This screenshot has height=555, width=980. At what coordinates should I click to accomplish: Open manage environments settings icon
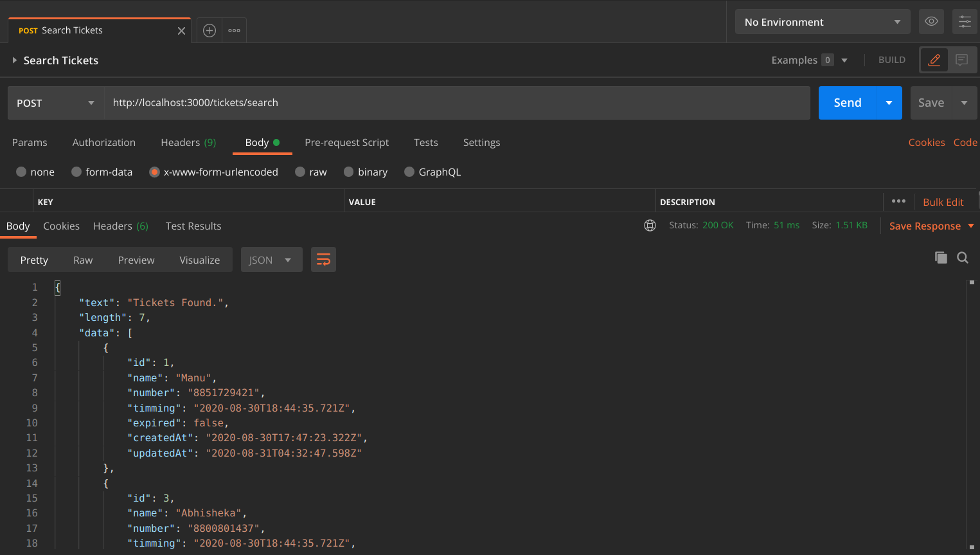point(965,21)
